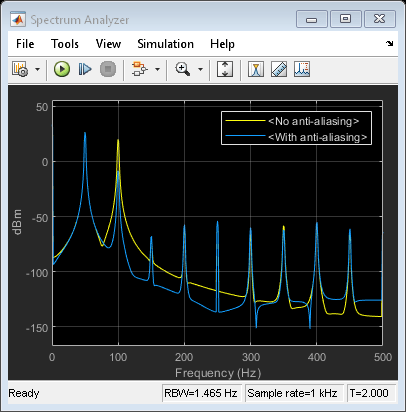Click the yellow No anti-aliasing legend line

click(245, 121)
